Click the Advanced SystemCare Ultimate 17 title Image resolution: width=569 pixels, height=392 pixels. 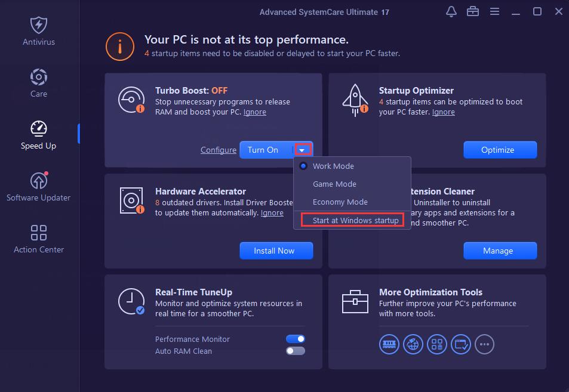pyautogui.click(x=324, y=12)
